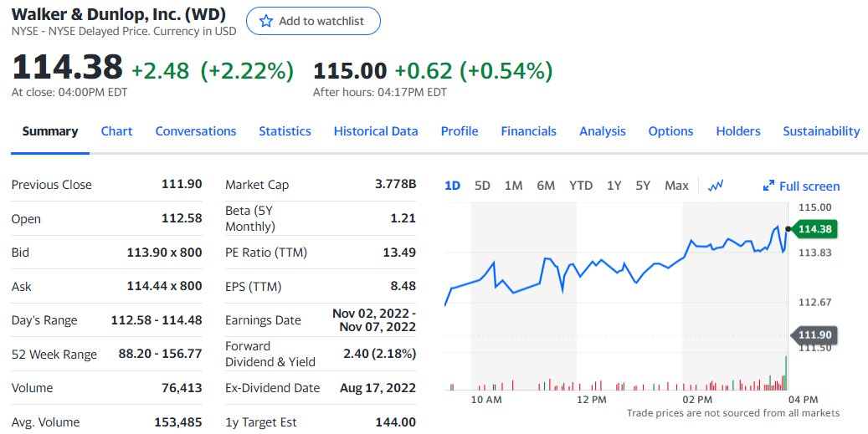This screenshot has width=868, height=434.
Task: Click the Avg. Volume value 153,485
Action: coord(178,421)
